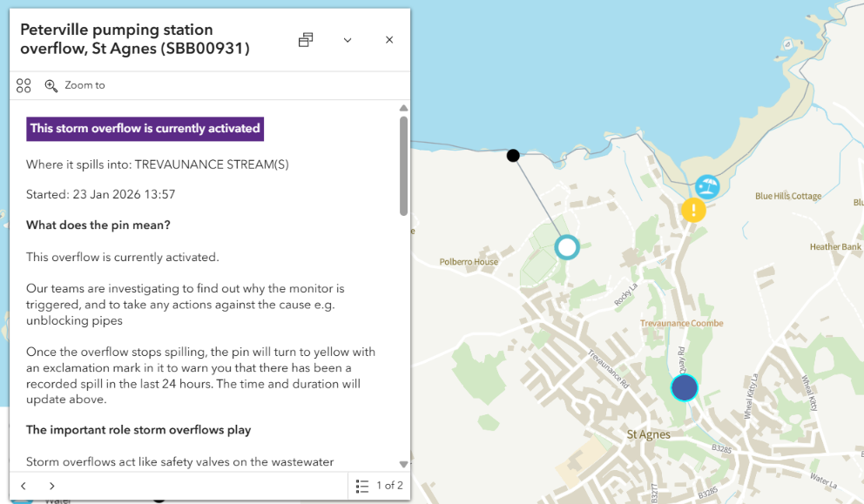Click the Zoom to button
The width and height of the screenshot is (864, 504).
[75, 85]
